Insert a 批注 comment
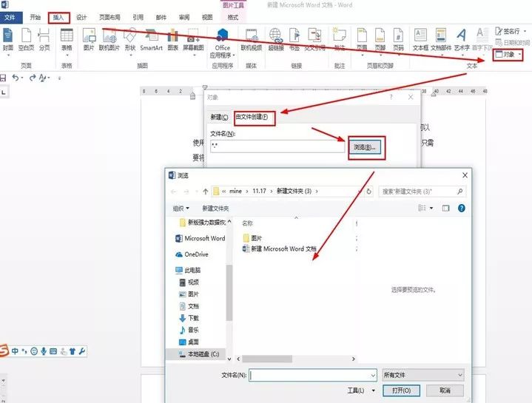 point(340,40)
